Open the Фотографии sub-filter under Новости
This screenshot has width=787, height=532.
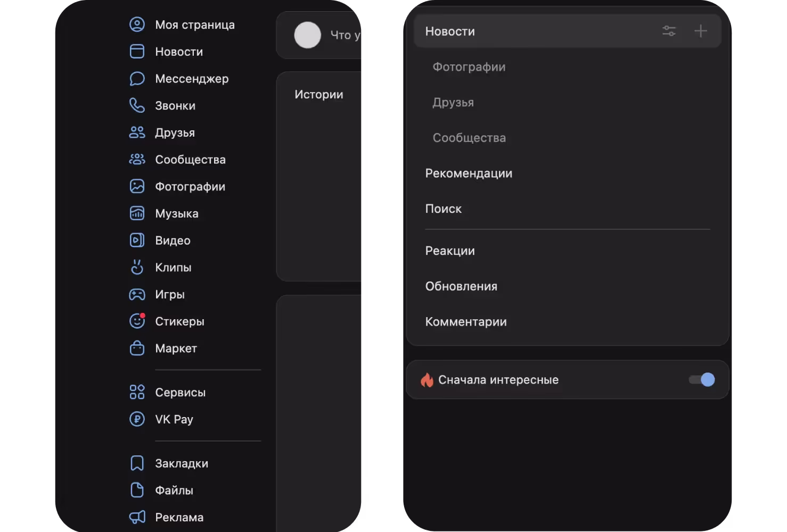[x=469, y=67]
